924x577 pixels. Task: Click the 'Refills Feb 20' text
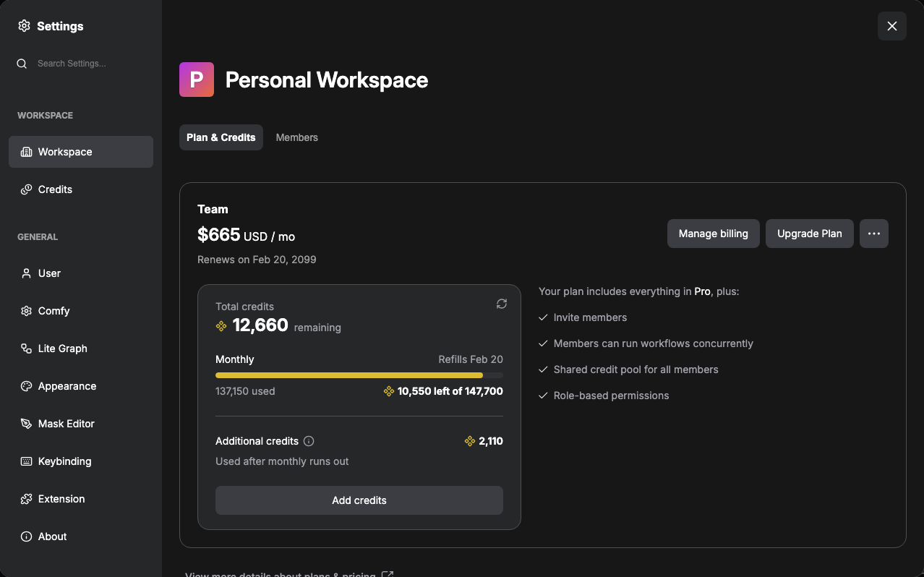tap(471, 359)
